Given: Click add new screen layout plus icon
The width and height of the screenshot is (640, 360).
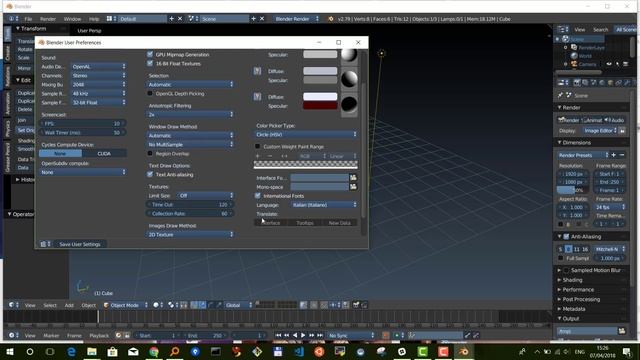Looking at the screenshot, I should point(171,19).
